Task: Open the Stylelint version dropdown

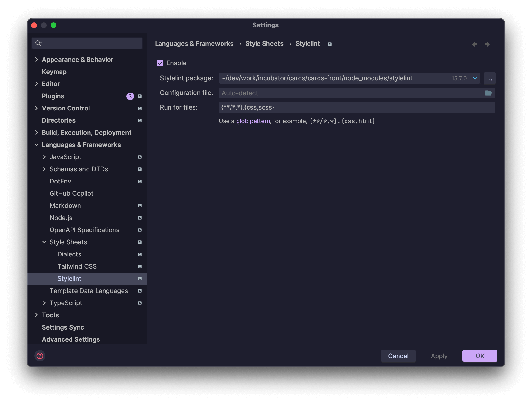Action: coord(475,78)
